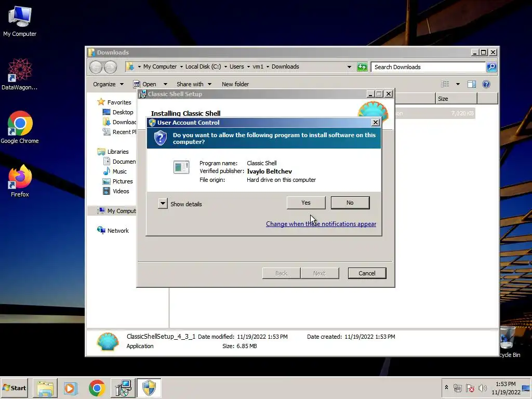Screen dimensions: 532x399
Task: Change view with the views icon
Action: [x=445, y=84]
